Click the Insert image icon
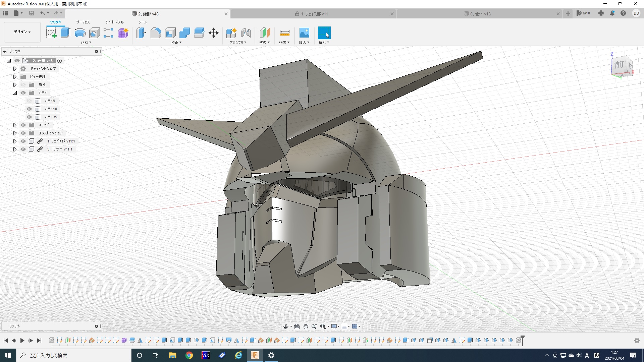The width and height of the screenshot is (644, 362). point(304,33)
